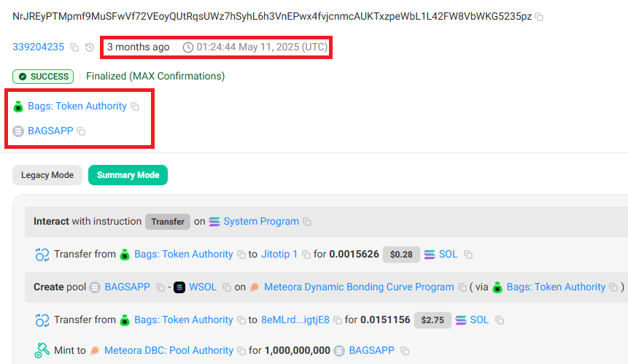Viewport: 628px width, 364px height.
Task: Open Meteora DBC: Pool Authority link
Action: pos(168,350)
